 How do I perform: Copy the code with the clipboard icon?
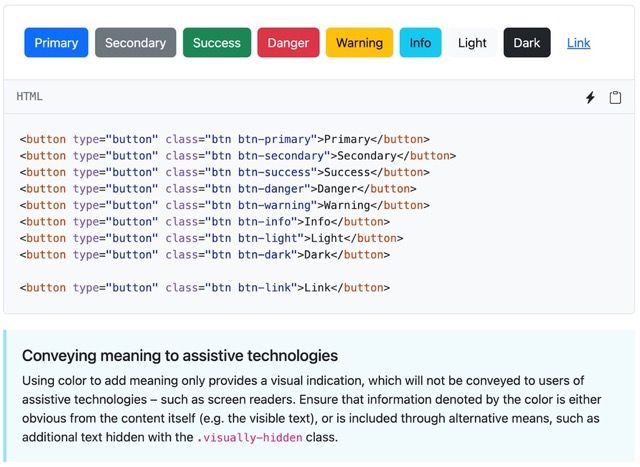click(x=615, y=97)
